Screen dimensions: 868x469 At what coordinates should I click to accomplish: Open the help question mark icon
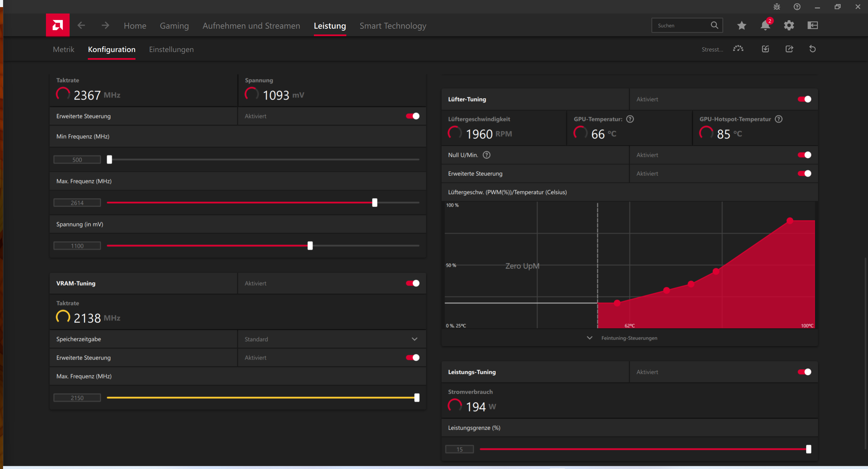point(797,7)
